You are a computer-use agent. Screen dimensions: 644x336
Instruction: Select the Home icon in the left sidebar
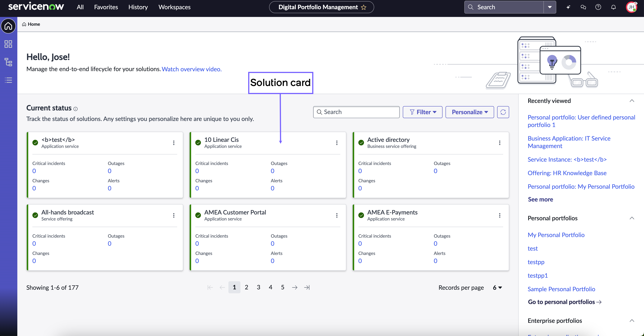[8, 26]
